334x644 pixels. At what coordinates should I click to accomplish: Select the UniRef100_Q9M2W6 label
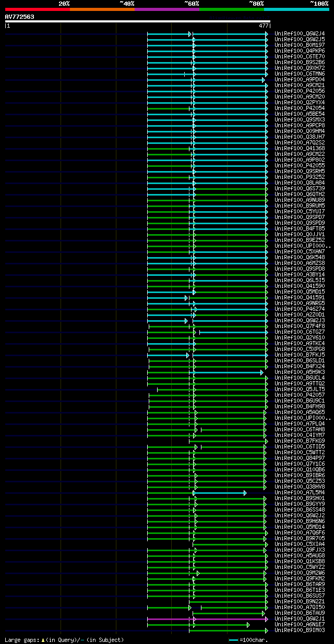[300, 573]
